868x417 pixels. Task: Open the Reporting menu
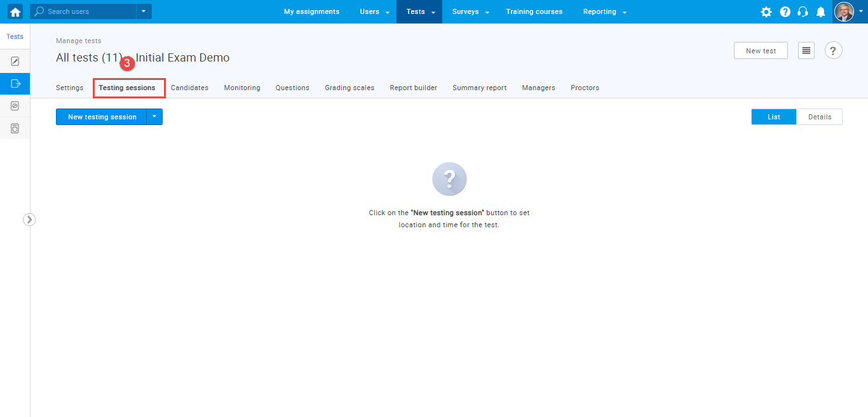coord(604,11)
